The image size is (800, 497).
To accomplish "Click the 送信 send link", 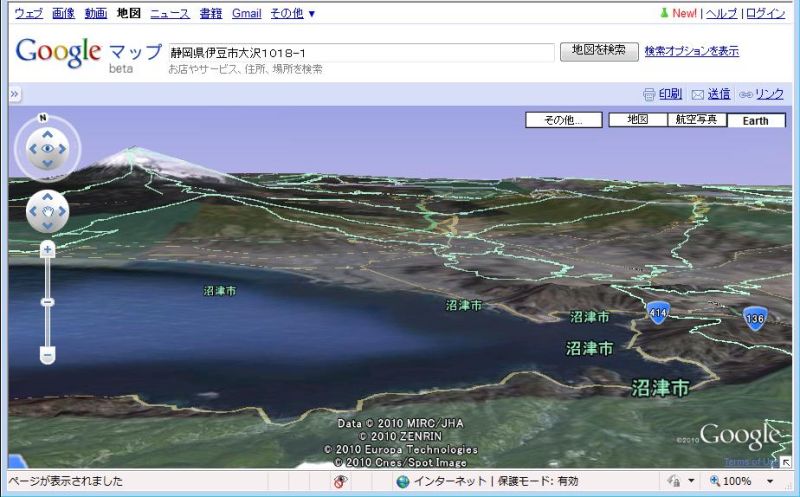I will 719,94.
